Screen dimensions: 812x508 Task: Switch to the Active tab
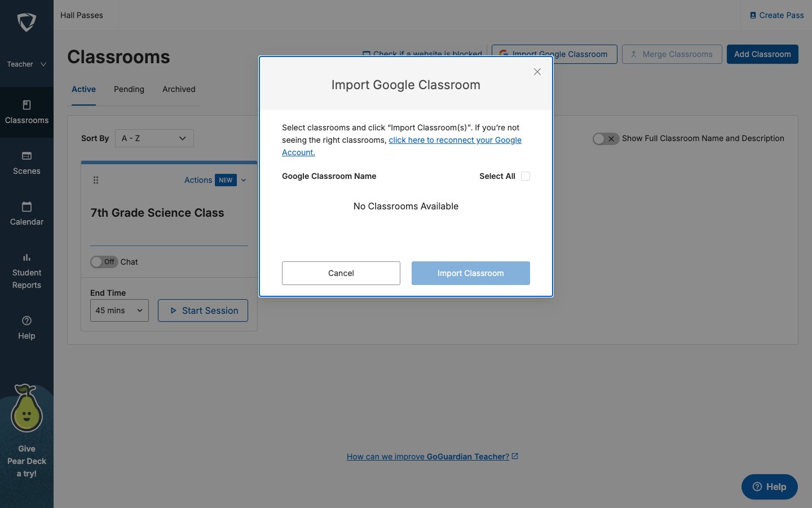pos(83,89)
